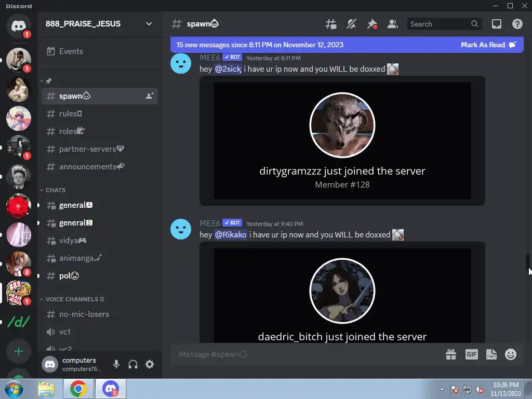Open File Explorer from the taskbar

46,389
